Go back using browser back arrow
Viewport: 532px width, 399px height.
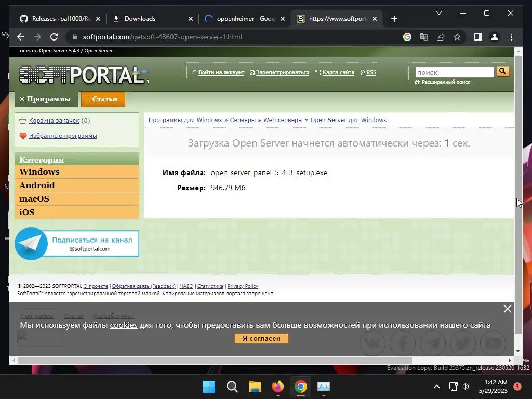coord(21,37)
